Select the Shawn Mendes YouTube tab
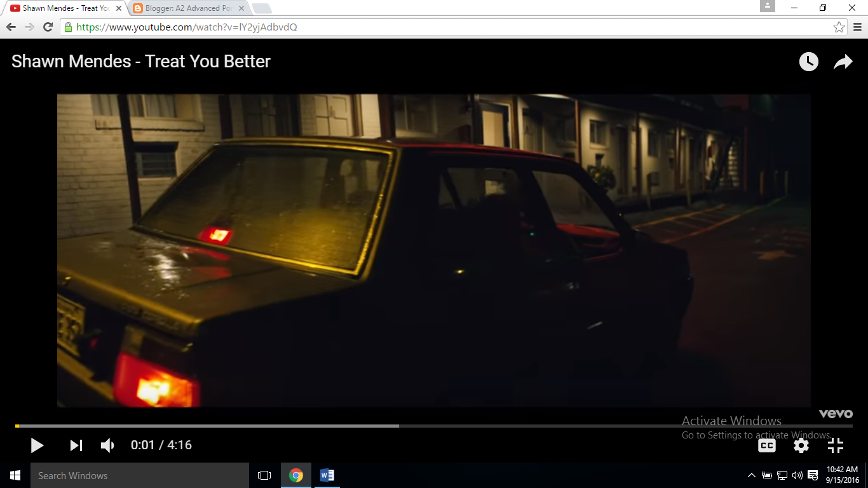Image resolution: width=868 pixels, height=488 pixels. pyautogui.click(x=66, y=8)
